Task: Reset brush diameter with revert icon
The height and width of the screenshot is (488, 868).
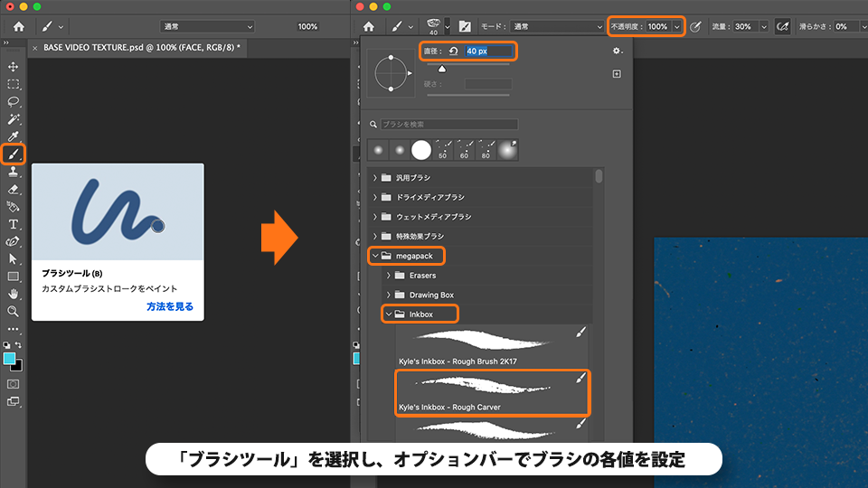Action: pyautogui.click(x=453, y=51)
